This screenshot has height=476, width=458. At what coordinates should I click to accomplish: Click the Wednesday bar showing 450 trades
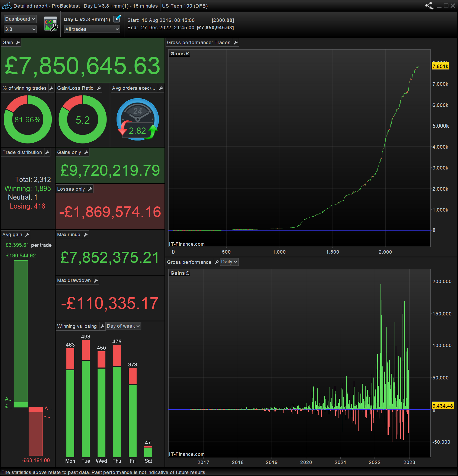(x=101, y=404)
